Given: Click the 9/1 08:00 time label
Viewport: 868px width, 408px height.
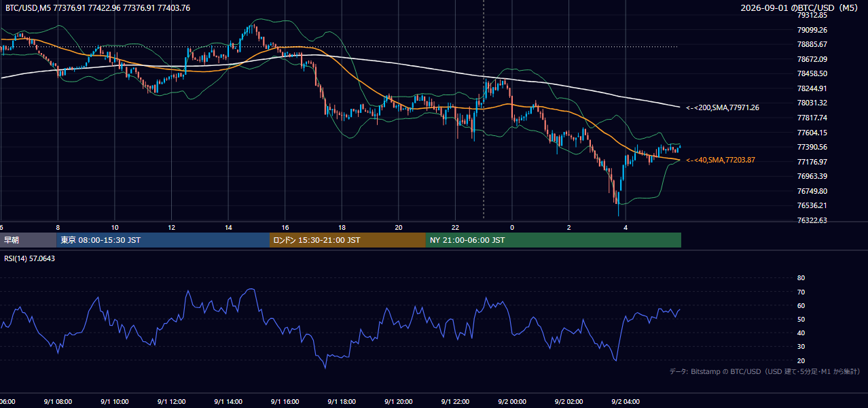Looking at the screenshot, I should click(x=58, y=402).
